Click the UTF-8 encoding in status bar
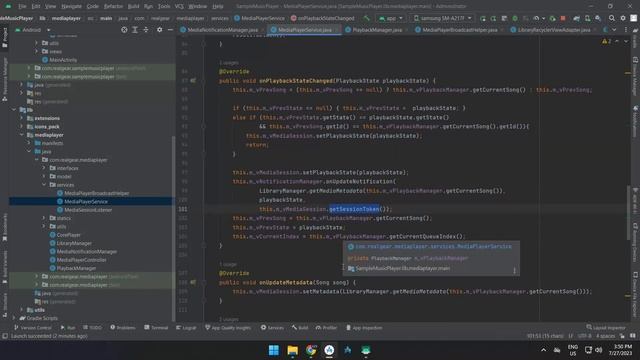Viewport: 640px width, 360px height. (584, 336)
